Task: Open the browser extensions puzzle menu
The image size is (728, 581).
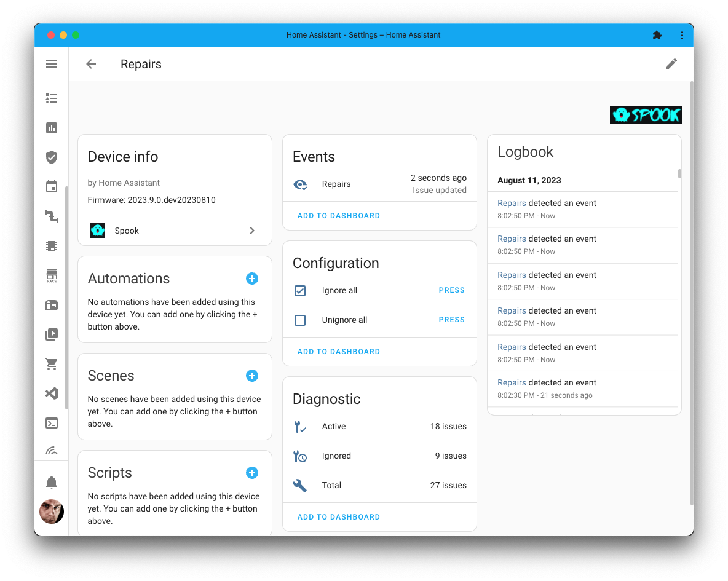Action: tap(657, 35)
